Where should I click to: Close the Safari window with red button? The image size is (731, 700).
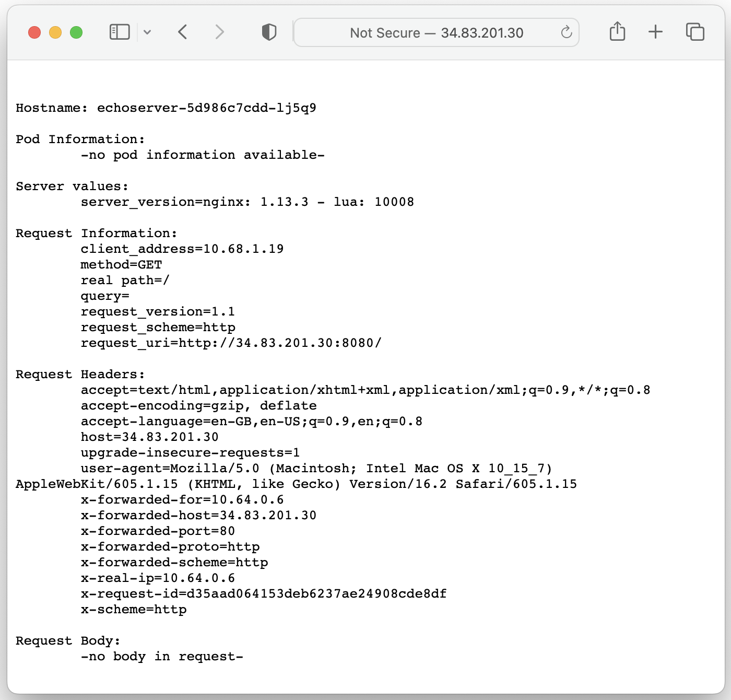pos(34,32)
